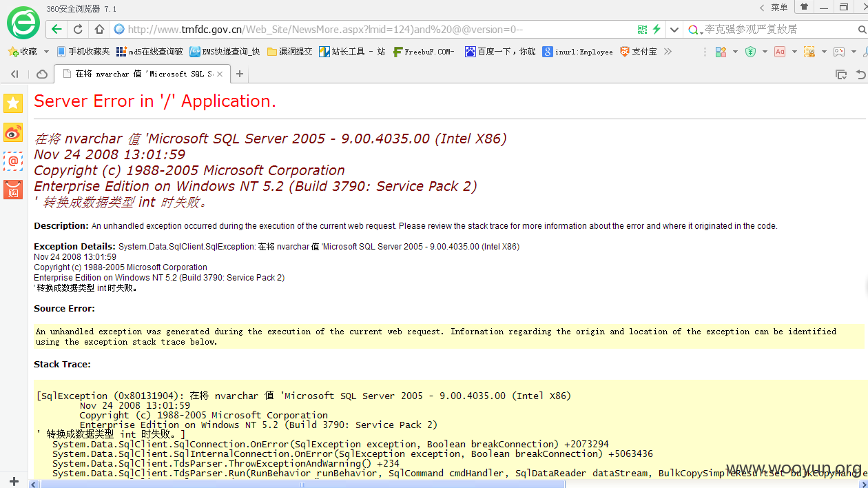Click the horizontal scrollbar left arrow
Viewport: 868px width, 488px height.
tap(34, 484)
